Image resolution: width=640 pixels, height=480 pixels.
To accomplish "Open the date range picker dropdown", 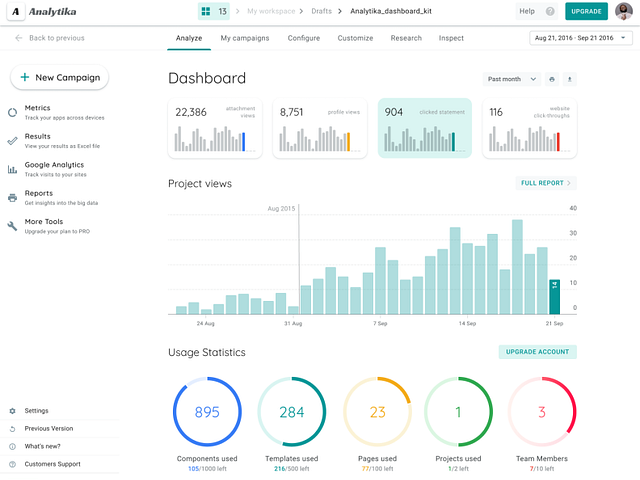I will [580, 38].
